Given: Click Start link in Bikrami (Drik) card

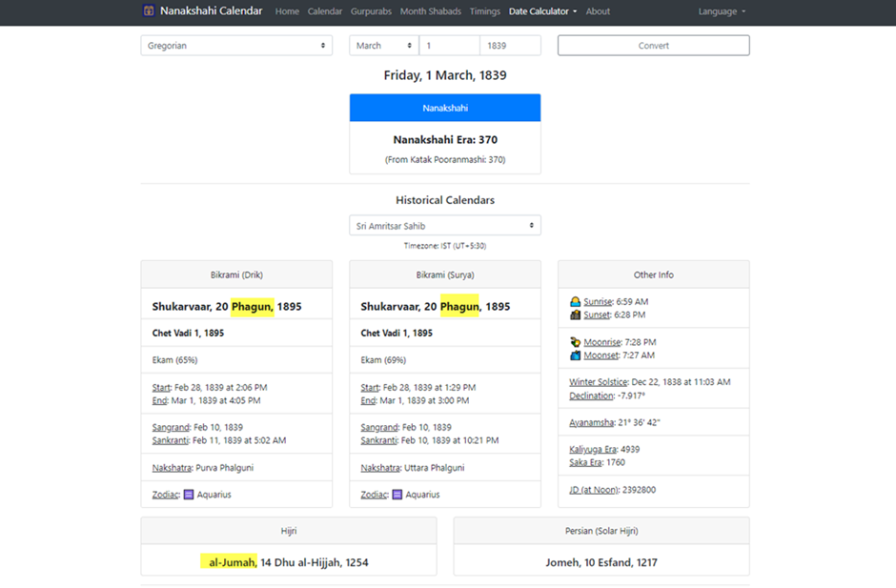Looking at the screenshot, I should pos(160,388).
